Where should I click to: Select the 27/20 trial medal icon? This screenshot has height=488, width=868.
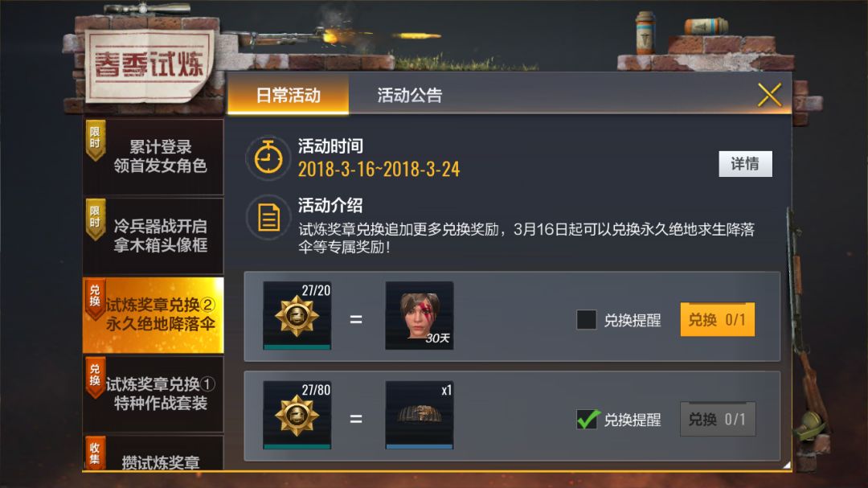coord(297,316)
